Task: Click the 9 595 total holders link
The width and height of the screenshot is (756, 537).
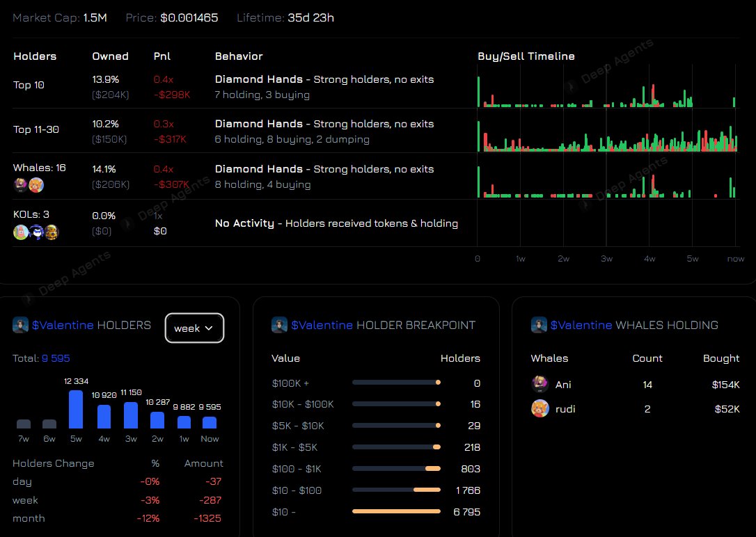Action: pos(56,358)
